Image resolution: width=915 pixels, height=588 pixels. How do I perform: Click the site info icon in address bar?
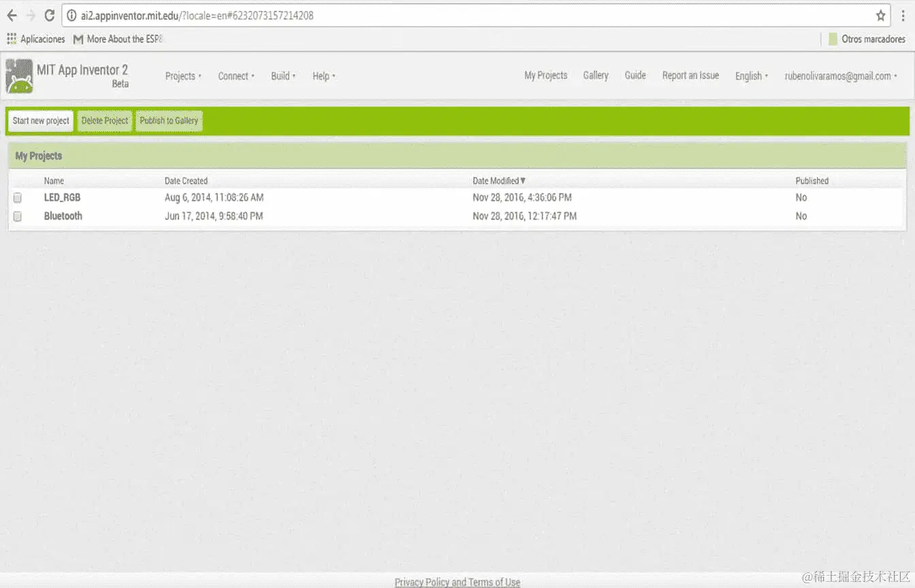pyautogui.click(x=71, y=15)
